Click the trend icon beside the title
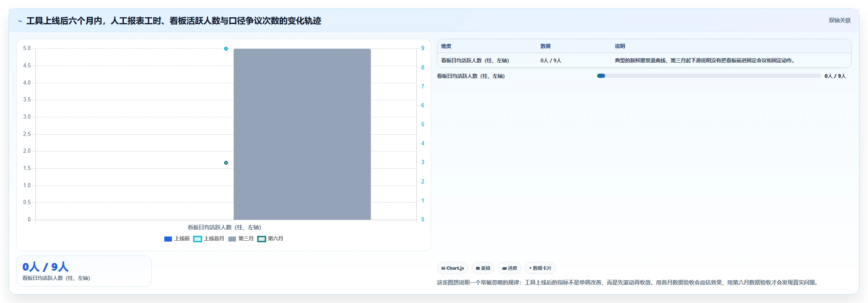Image resolution: width=868 pixels, height=303 pixels. (x=20, y=21)
